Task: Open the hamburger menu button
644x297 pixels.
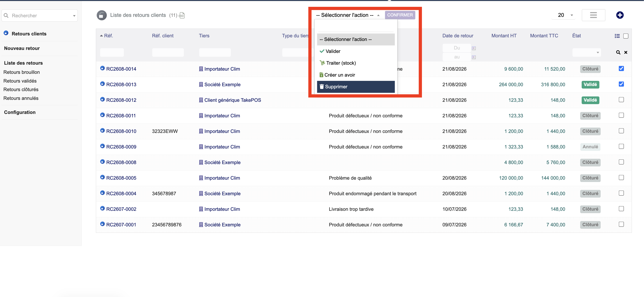Action: pos(593,15)
